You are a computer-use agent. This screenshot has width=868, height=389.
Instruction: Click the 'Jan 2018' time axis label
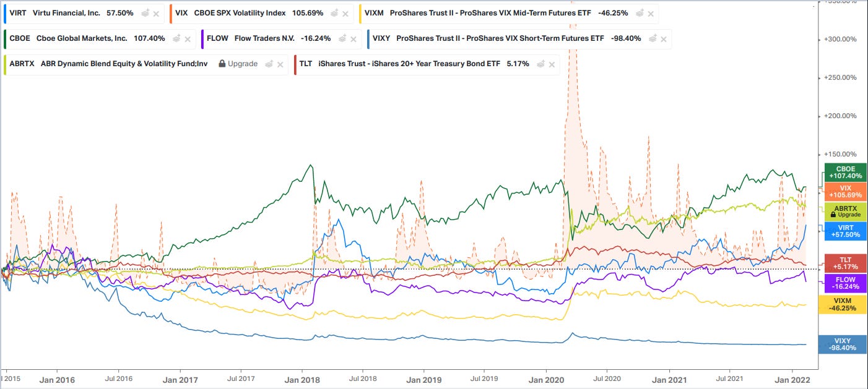coord(302,379)
